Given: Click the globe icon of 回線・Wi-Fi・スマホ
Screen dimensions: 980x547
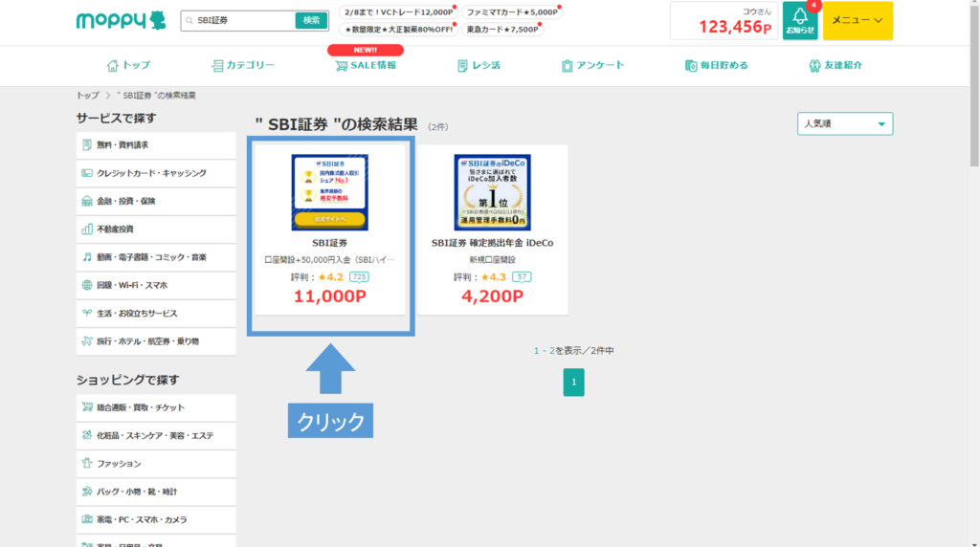Looking at the screenshot, I should click(x=87, y=285).
